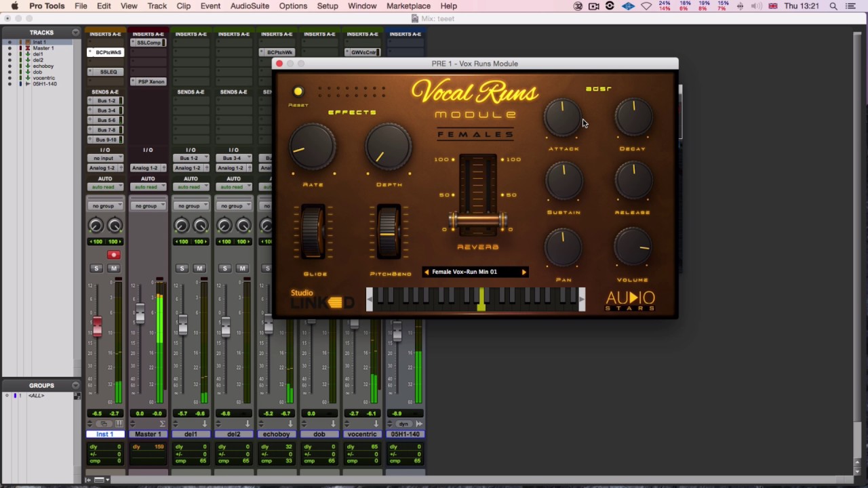Click Inst 1 left pan knob
This screenshot has height=488, width=868.
(96, 226)
